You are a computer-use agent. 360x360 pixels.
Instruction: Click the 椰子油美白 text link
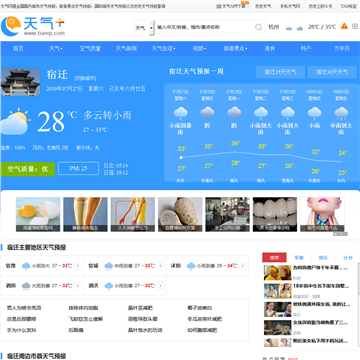[200, 308]
